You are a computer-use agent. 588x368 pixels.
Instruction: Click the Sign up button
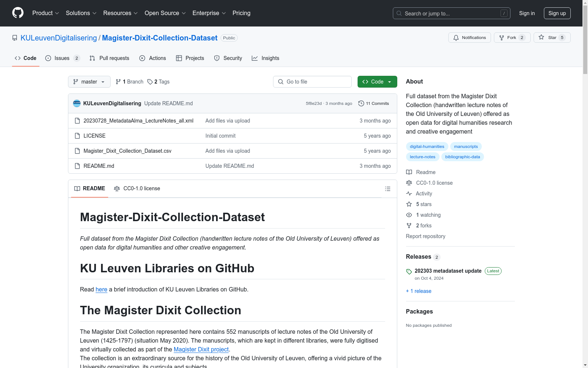coord(557,13)
